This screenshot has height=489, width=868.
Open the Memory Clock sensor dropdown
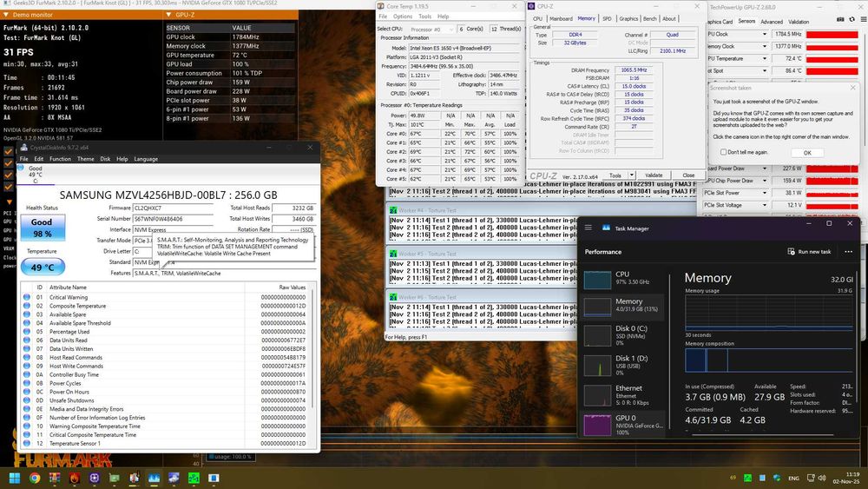(765, 47)
